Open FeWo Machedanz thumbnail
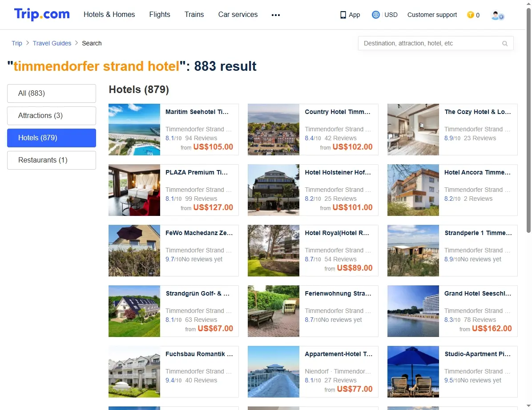532x410 pixels. point(134,251)
